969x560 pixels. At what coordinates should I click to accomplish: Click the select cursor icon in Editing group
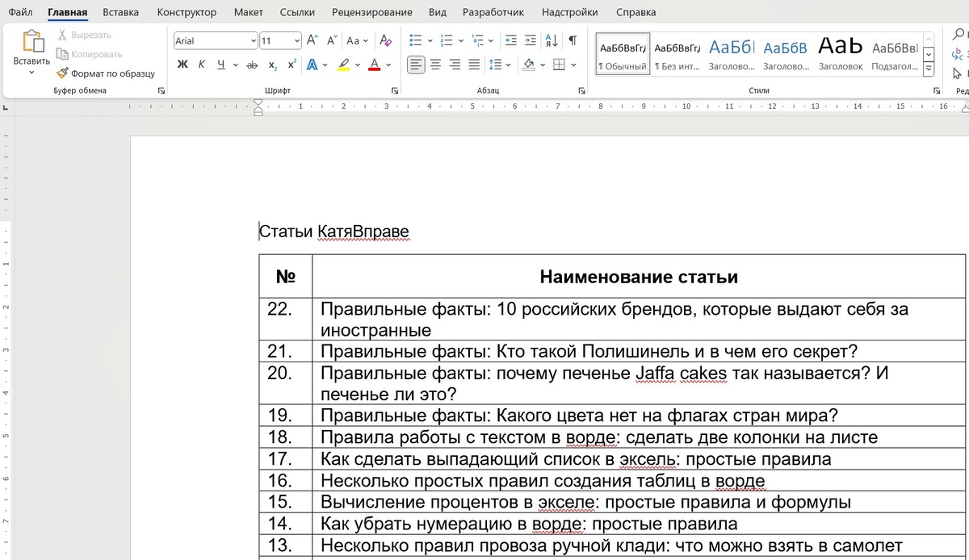959,73
